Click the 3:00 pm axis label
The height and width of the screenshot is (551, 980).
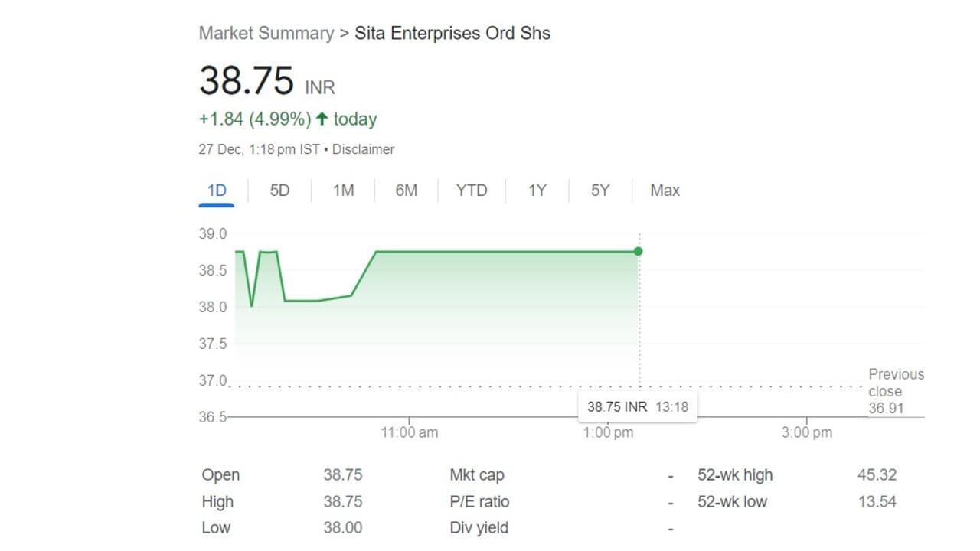pos(807,432)
